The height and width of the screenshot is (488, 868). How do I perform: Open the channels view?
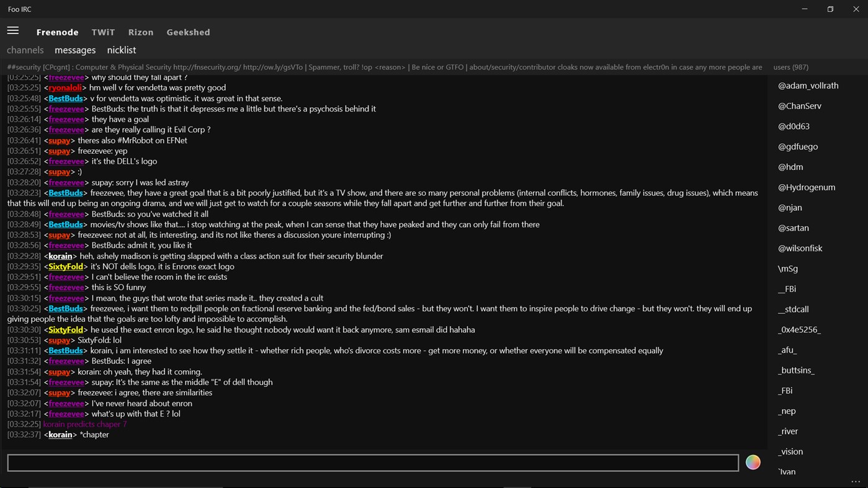pos(25,50)
